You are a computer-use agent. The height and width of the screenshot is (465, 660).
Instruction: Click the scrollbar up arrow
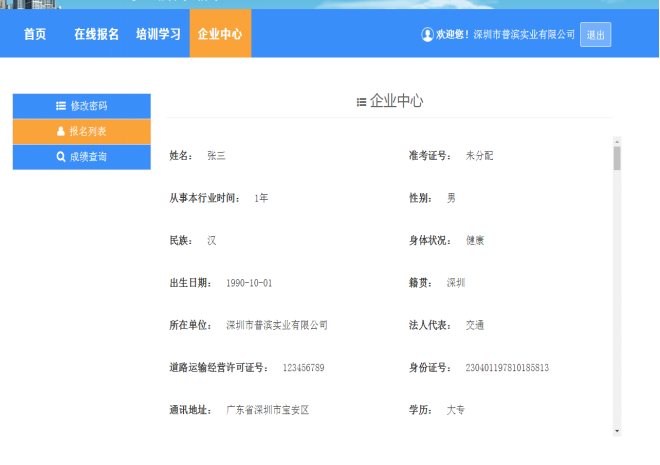click(617, 141)
